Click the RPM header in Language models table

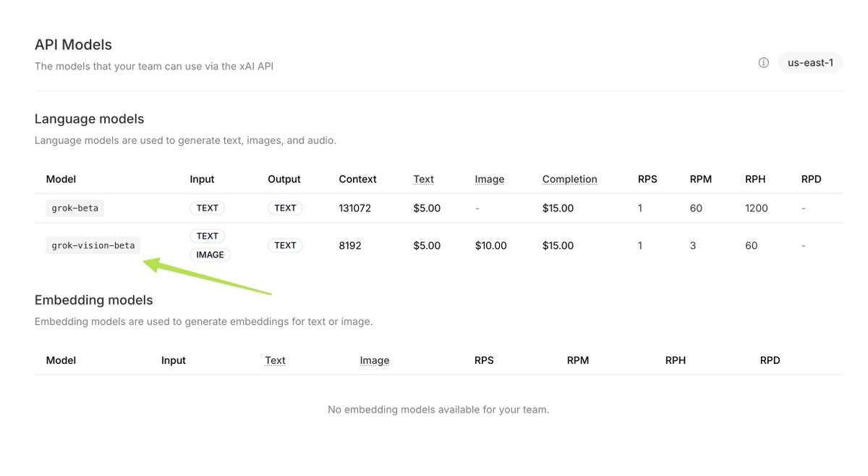point(701,179)
